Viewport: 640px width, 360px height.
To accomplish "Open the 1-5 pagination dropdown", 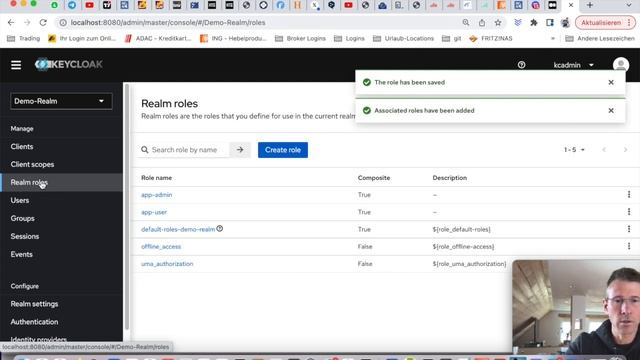I will click(x=574, y=150).
